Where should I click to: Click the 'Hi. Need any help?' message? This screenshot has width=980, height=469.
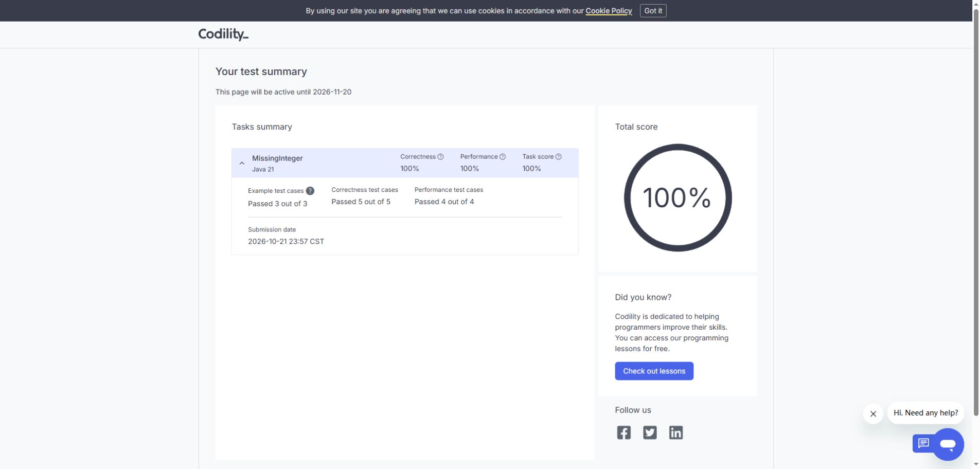[x=925, y=413]
